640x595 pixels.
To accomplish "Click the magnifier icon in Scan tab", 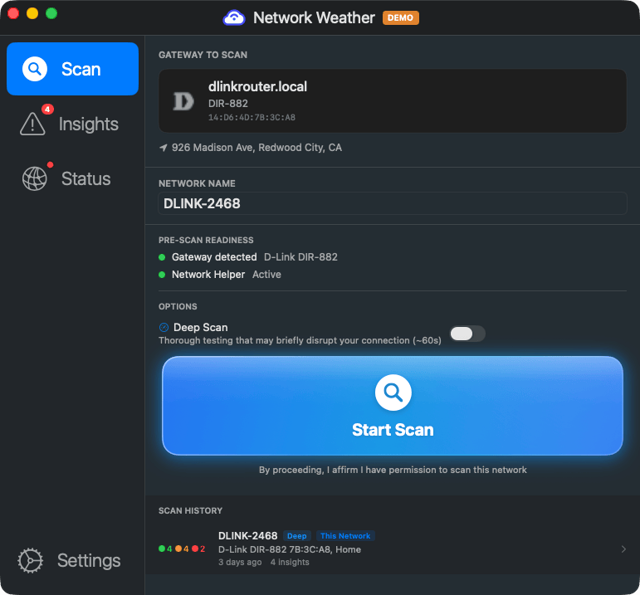I will click(35, 69).
